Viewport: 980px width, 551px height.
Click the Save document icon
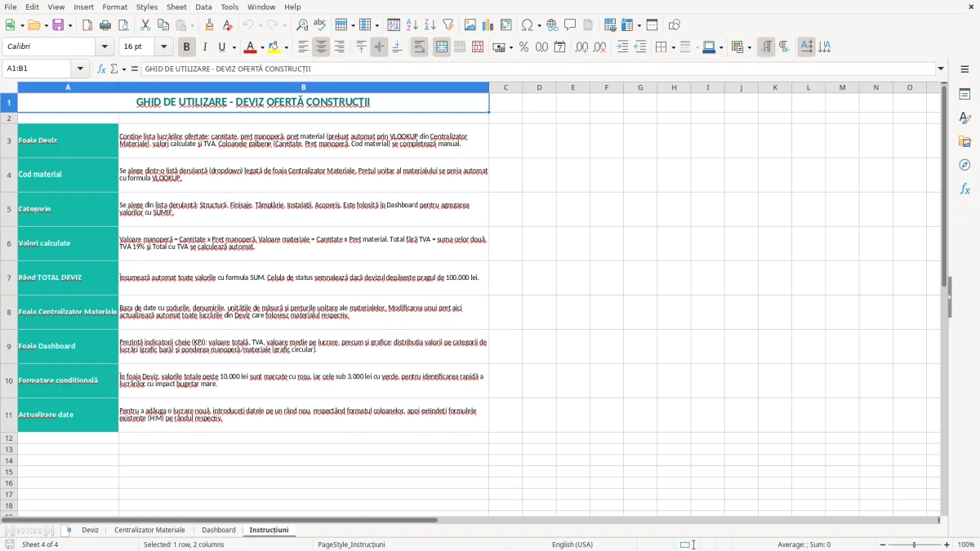pos(58,25)
